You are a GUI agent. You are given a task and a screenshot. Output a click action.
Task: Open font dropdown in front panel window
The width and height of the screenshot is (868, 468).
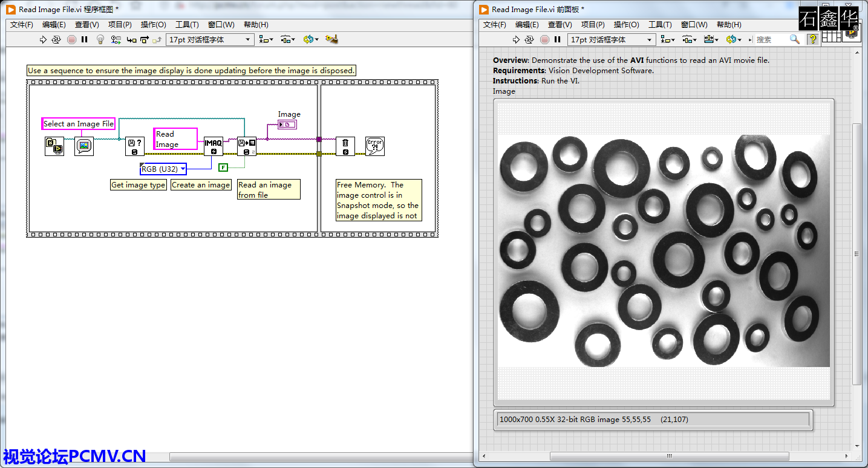[612, 39]
